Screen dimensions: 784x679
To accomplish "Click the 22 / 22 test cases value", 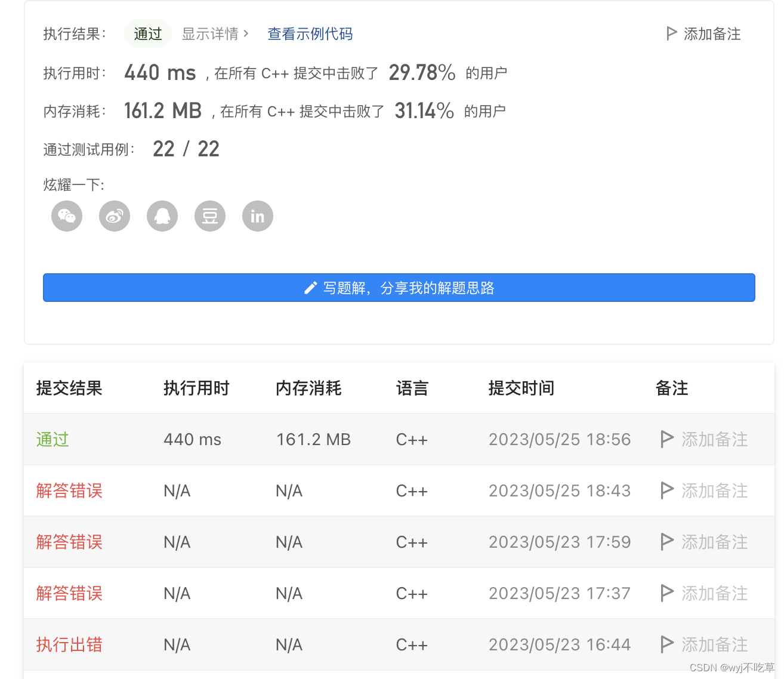I will pyautogui.click(x=186, y=149).
